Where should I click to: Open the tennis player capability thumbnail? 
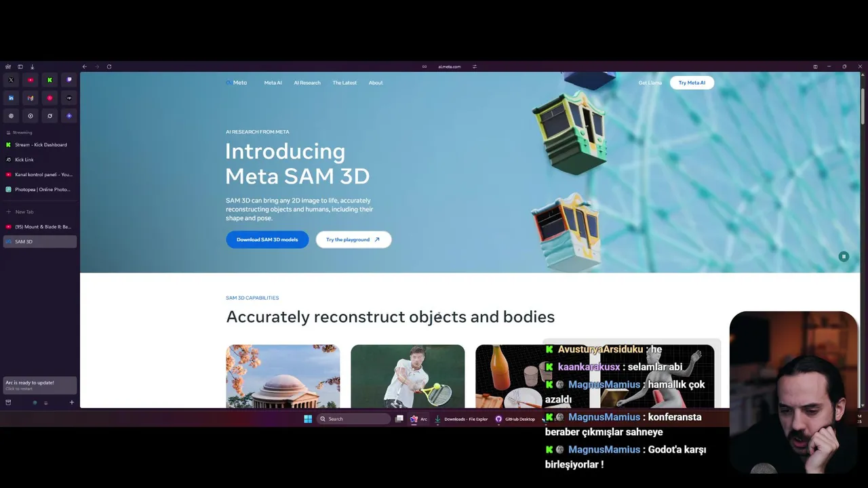[x=408, y=376]
